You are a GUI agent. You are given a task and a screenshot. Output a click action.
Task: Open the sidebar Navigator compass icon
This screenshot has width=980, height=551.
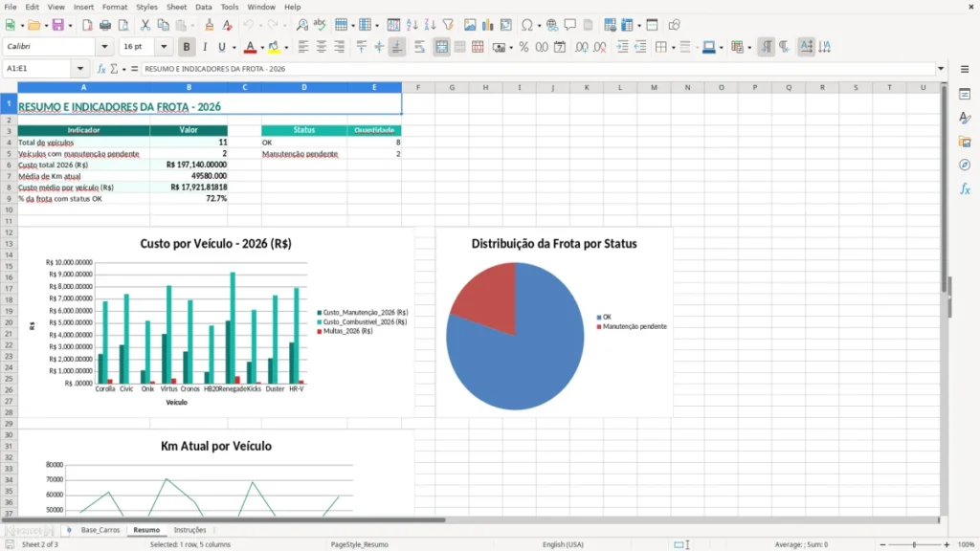[965, 165]
